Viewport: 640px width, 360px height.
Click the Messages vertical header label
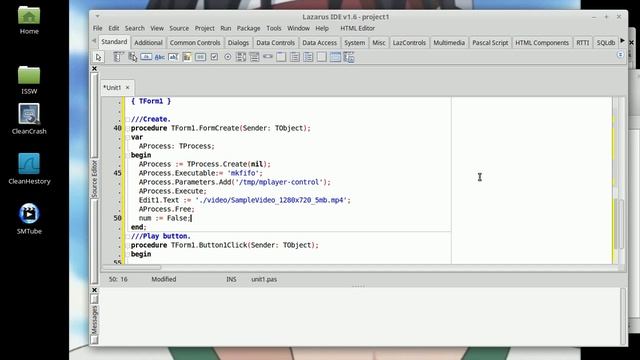pos(94,320)
